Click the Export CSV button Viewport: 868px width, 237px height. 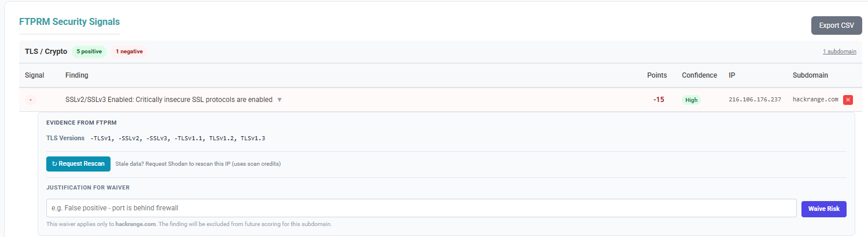pos(836,25)
